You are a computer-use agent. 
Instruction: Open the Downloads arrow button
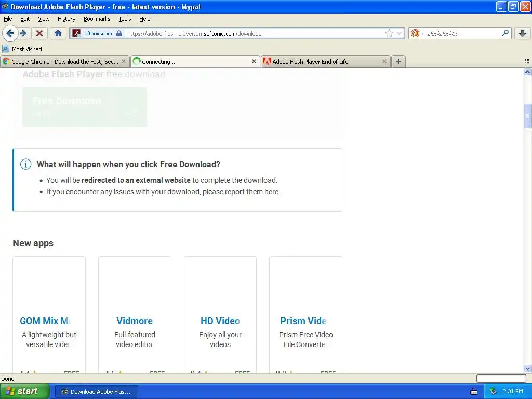point(523,33)
